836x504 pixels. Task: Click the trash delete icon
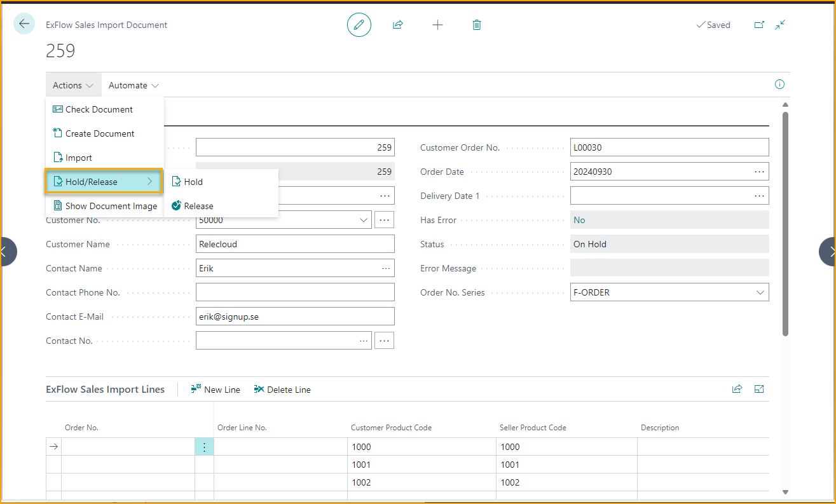point(477,25)
